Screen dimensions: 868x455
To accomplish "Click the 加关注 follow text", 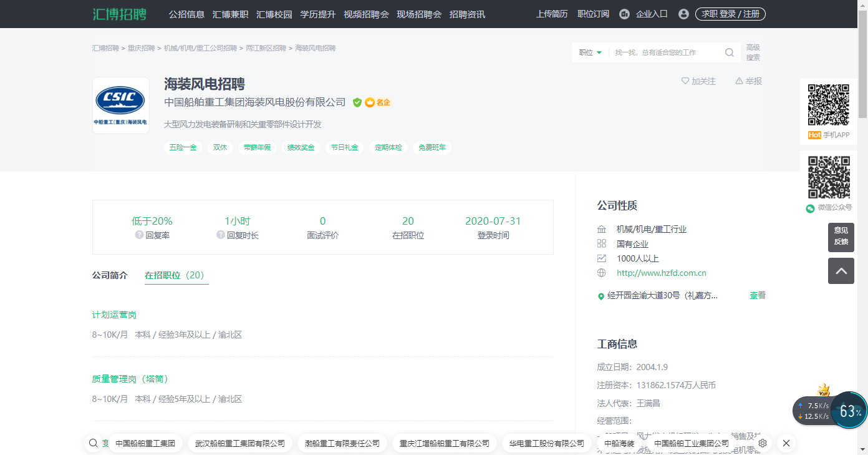I will tap(703, 81).
